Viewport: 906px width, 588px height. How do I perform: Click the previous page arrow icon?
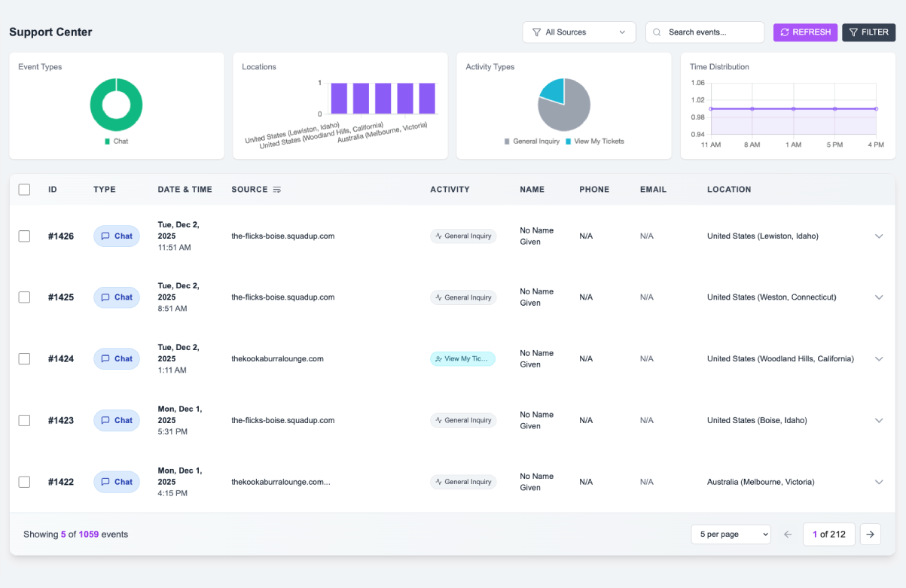click(788, 534)
